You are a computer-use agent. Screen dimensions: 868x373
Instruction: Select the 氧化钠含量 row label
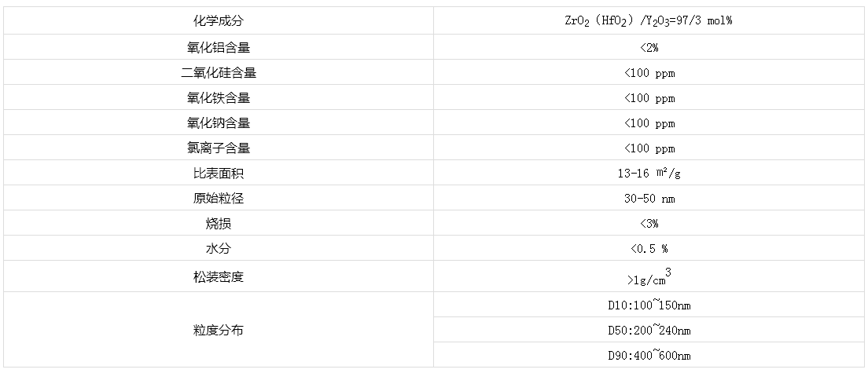click(x=219, y=123)
